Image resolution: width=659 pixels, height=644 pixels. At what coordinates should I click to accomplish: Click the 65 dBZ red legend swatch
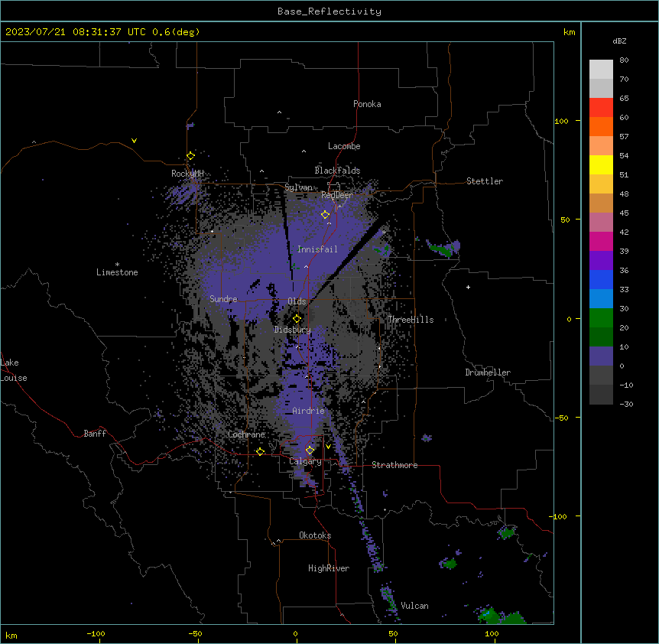point(601,107)
